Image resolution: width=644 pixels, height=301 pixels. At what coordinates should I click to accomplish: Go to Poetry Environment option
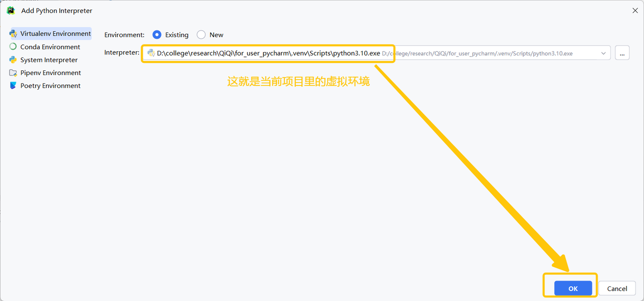[50, 86]
